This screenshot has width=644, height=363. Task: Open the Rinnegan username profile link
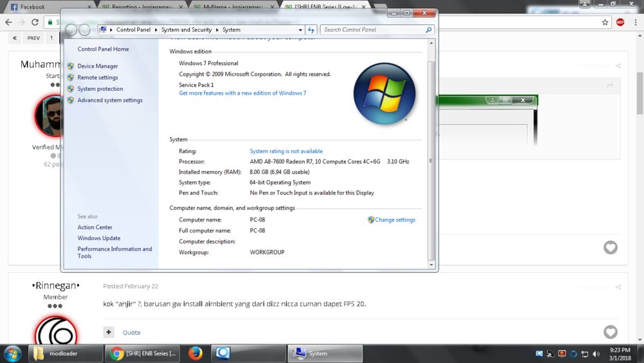(x=55, y=285)
